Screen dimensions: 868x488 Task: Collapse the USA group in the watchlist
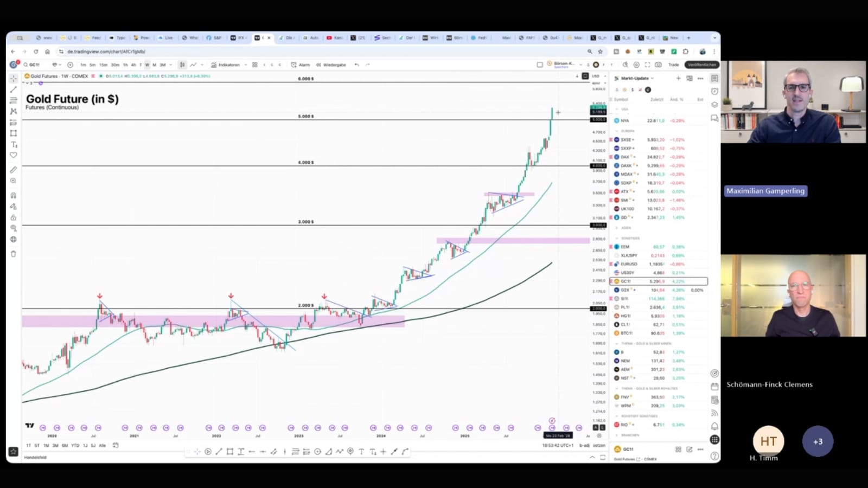coord(617,109)
